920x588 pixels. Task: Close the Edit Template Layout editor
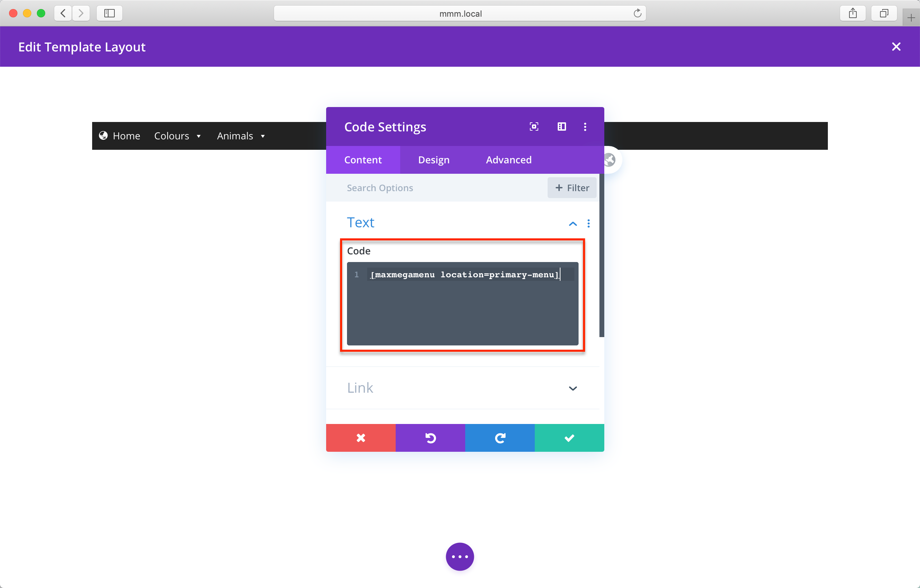point(896,47)
